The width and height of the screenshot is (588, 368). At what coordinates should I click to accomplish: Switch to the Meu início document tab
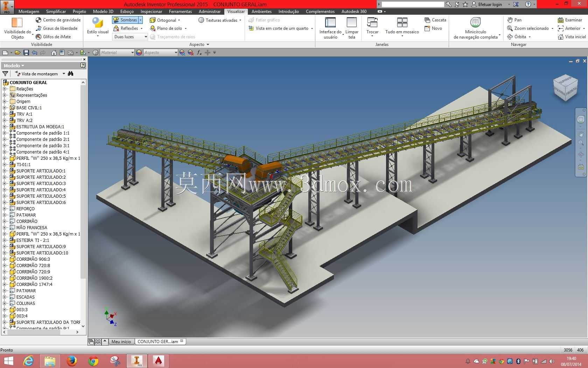pyautogui.click(x=121, y=341)
